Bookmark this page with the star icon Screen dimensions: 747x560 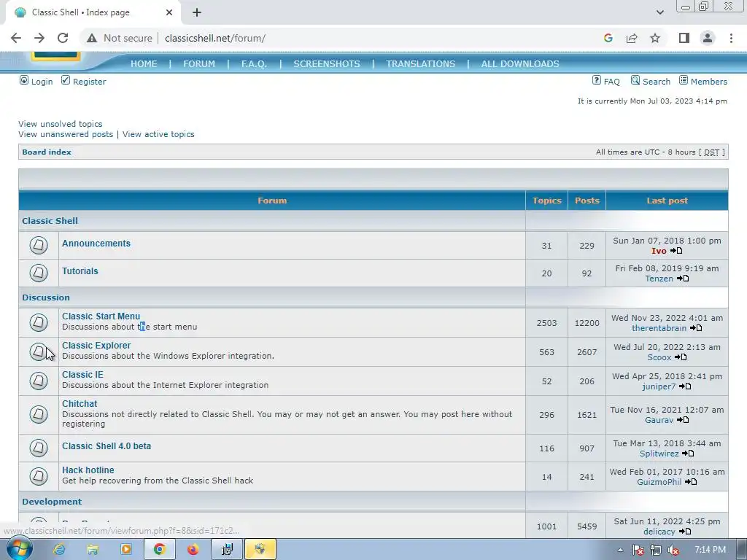coord(655,38)
